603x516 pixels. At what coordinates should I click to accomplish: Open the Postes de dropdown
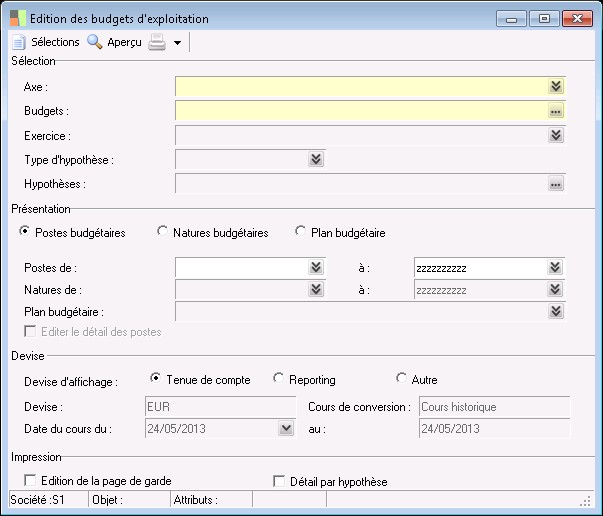[x=316, y=268]
